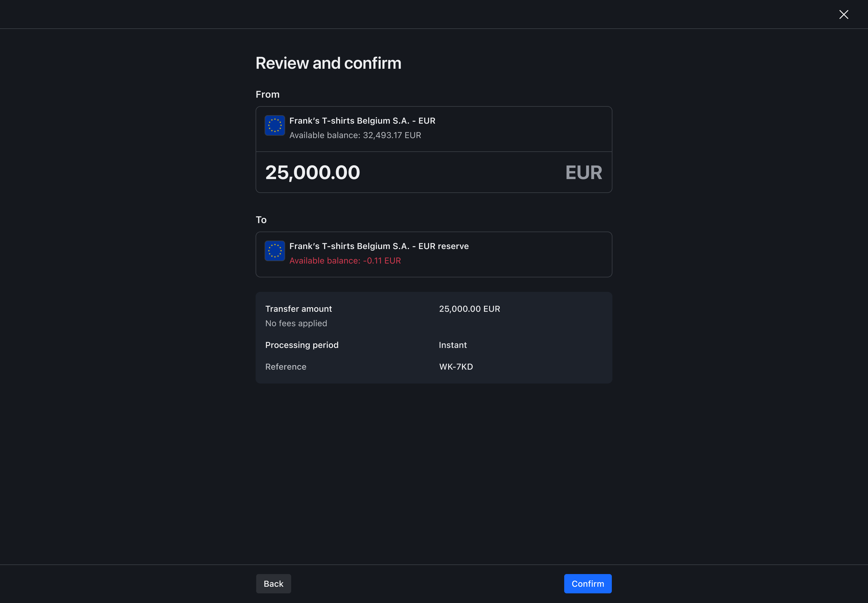Screen dimensions: 868x603
Task: Click 'Available balance: 32,493.17 EUR' text
Action: coord(355,135)
